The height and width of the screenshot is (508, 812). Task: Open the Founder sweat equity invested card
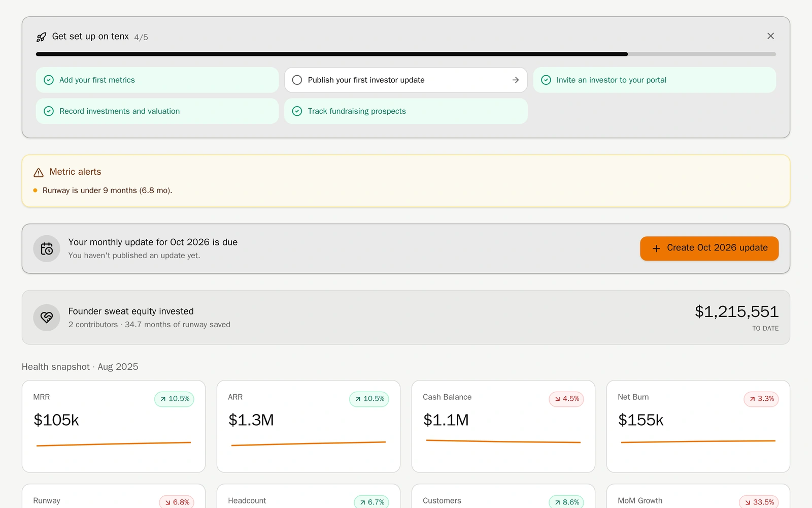click(x=406, y=317)
